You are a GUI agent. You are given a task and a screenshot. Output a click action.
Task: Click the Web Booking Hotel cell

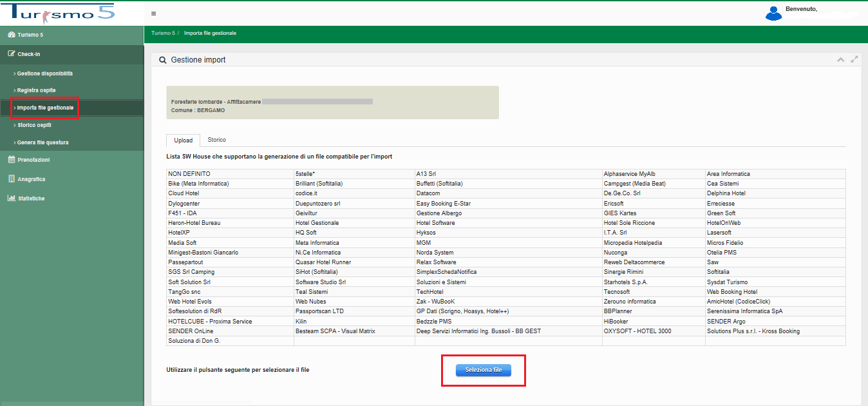point(775,292)
